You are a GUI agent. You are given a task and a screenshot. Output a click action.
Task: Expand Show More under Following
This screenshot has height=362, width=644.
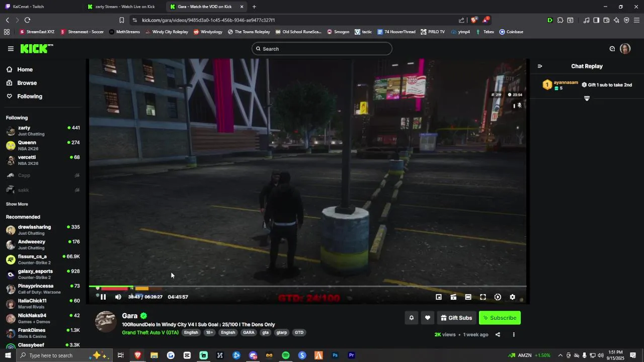pos(17,204)
